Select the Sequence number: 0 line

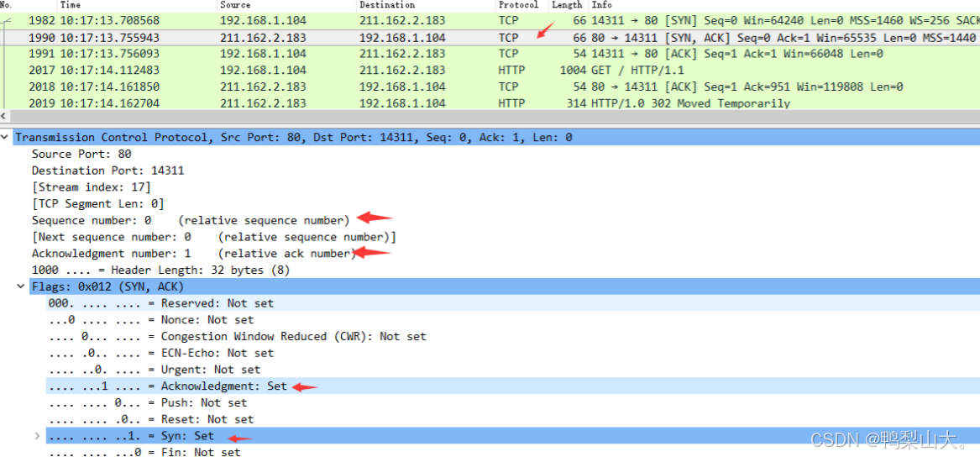coord(191,220)
